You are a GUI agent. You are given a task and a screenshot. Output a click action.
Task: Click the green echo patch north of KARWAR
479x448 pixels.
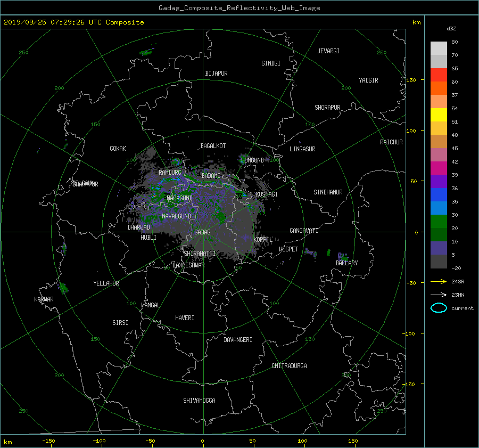[x=63, y=288]
